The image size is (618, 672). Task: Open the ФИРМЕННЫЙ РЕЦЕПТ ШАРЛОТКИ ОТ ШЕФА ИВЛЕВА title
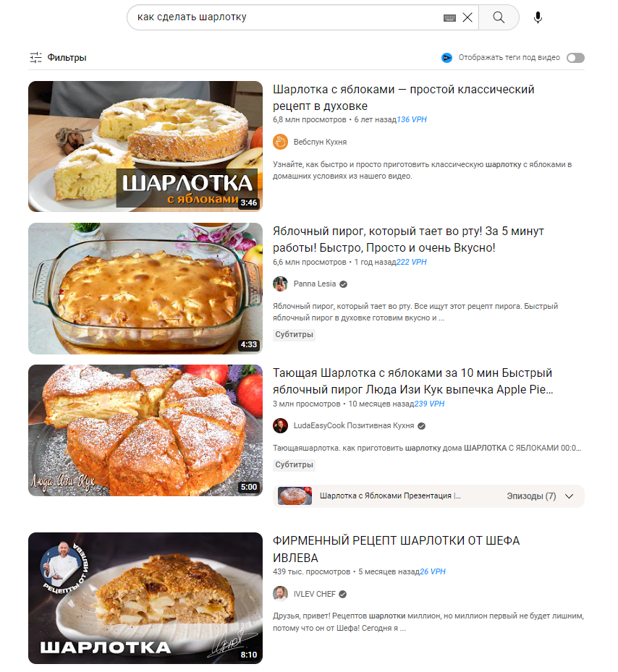pyautogui.click(x=396, y=549)
